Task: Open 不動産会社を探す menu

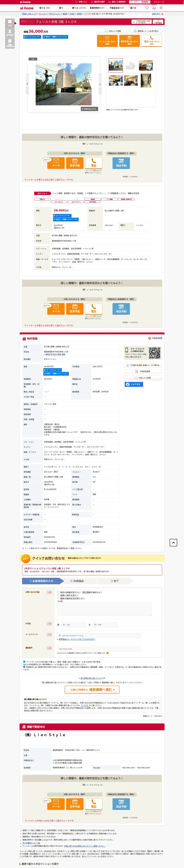Action: coord(117,8)
